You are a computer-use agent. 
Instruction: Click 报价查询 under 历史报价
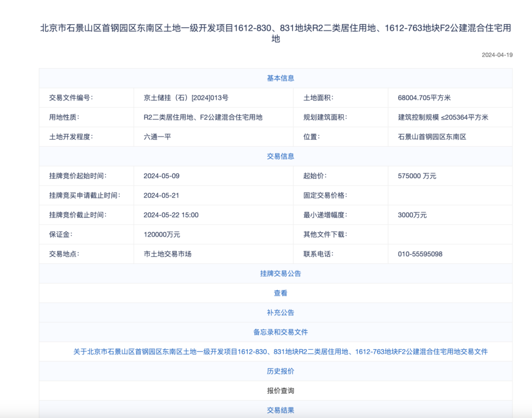pyautogui.click(x=280, y=390)
